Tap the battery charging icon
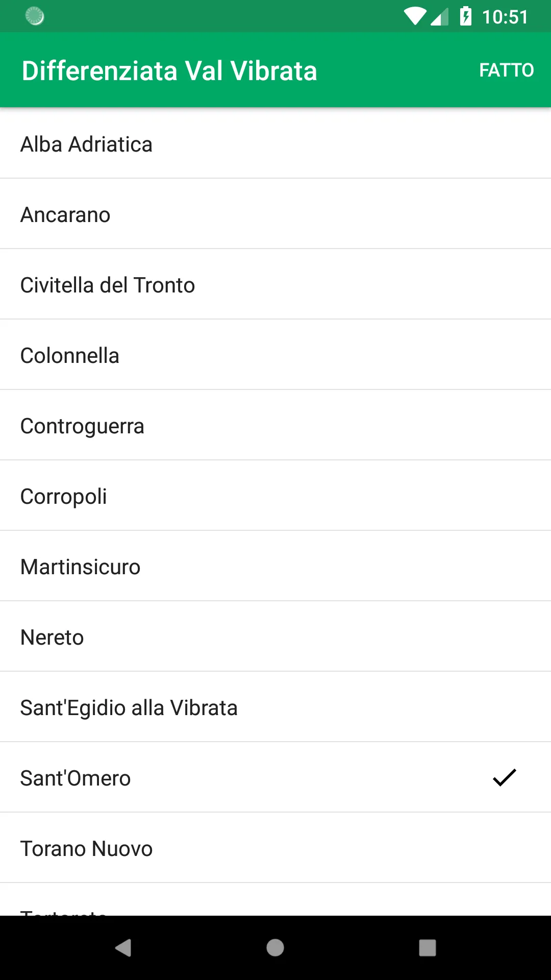This screenshot has height=980, width=551. (466, 16)
